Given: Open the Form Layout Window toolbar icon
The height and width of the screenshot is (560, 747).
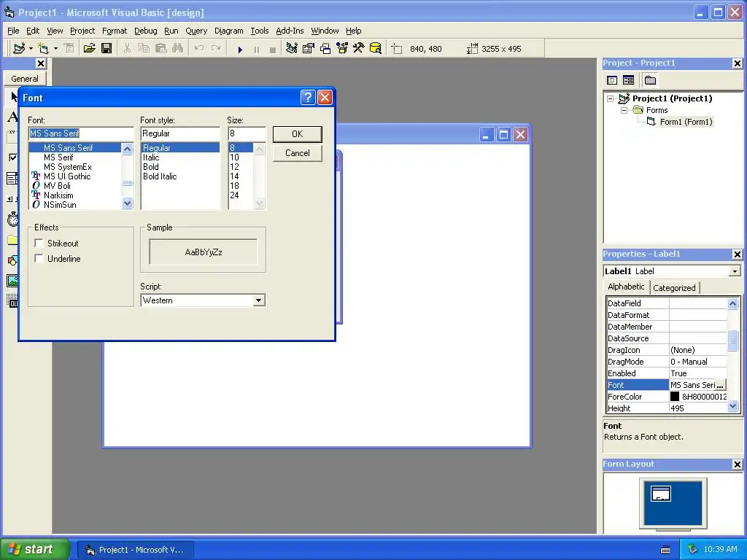Looking at the screenshot, I should (325, 49).
